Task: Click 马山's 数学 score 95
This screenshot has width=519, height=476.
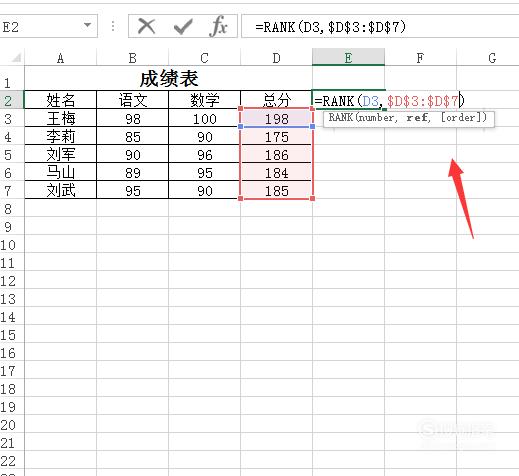Action: [x=204, y=172]
